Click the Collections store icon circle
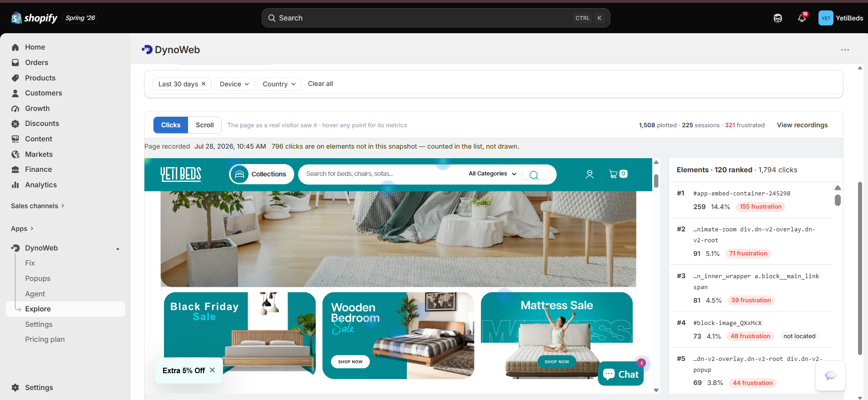Screen dimensions: 868x400 tap(239, 174)
